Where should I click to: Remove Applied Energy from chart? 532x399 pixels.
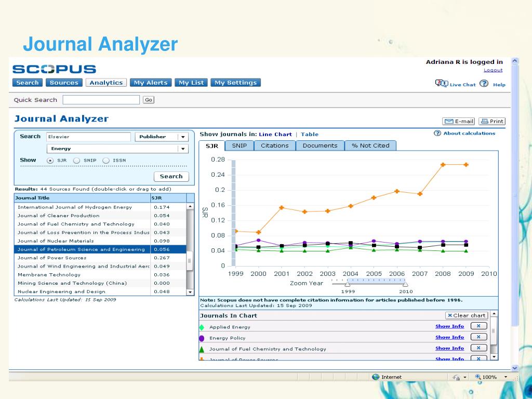pyautogui.click(x=478, y=326)
